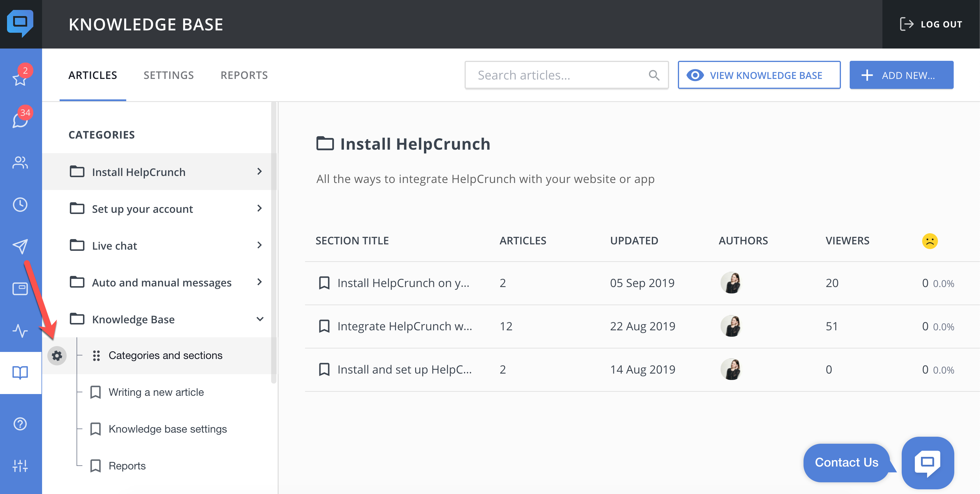Open the Reports article in tree
The image size is (980, 494).
[x=127, y=466]
